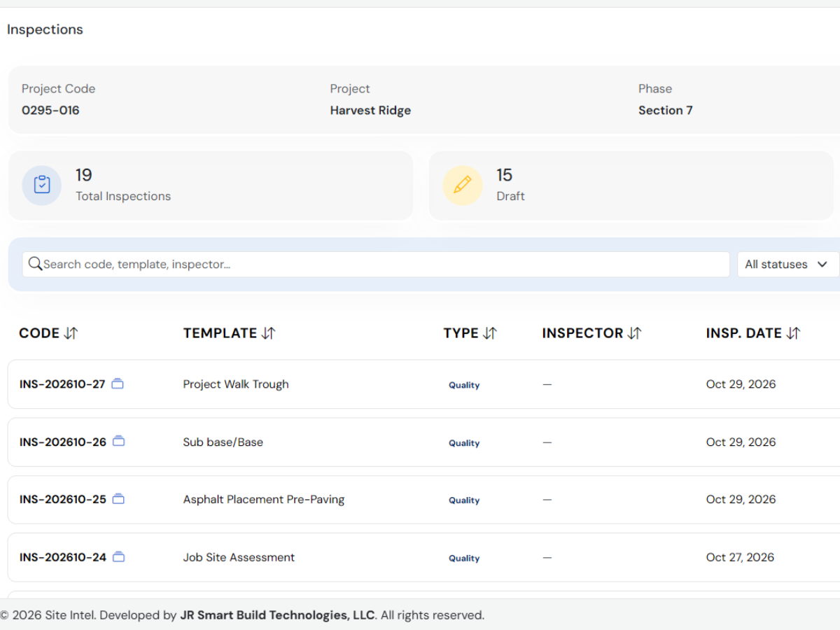Open inspection INS-202610-26
840x630 pixels.
click(63, 442)
